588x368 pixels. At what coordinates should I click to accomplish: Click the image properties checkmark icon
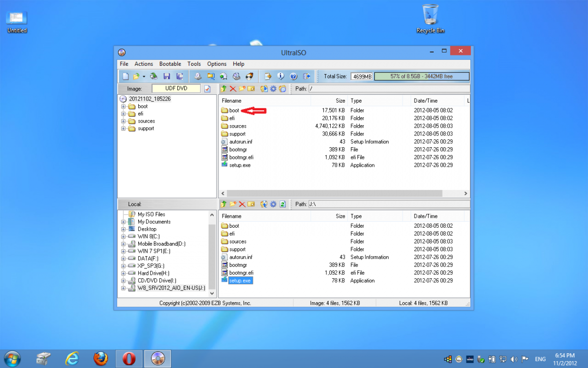[207, 89]
